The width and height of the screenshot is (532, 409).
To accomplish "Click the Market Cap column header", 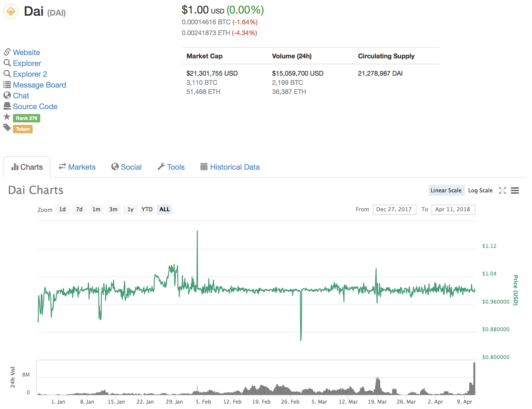I will [x=204, y=56].
